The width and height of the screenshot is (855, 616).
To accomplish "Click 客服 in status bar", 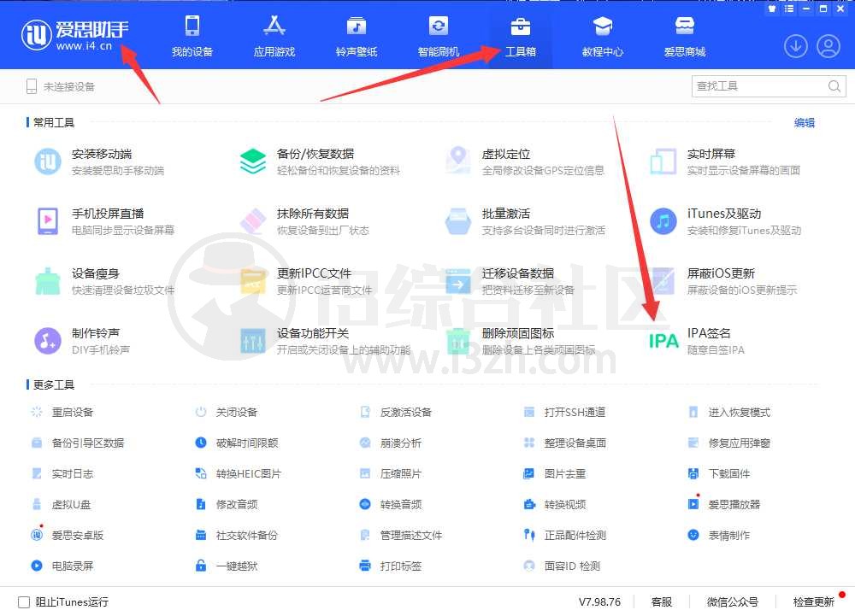I will pos(662,601).
